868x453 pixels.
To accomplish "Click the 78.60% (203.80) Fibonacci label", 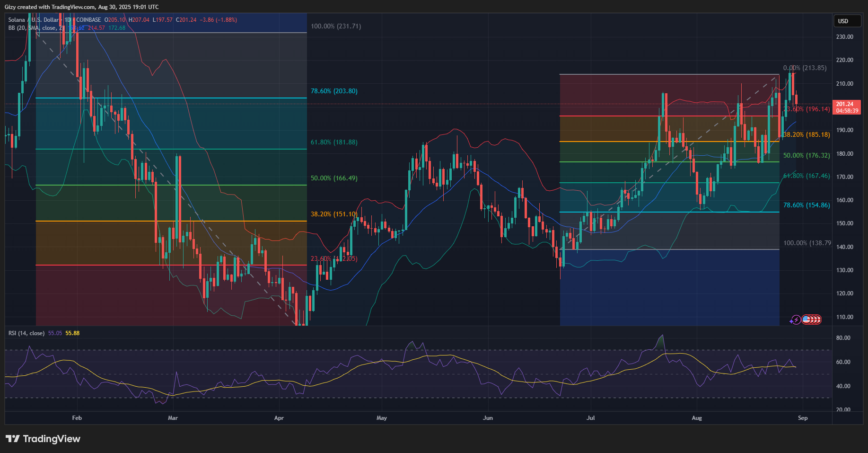I will tap(333, 91).
